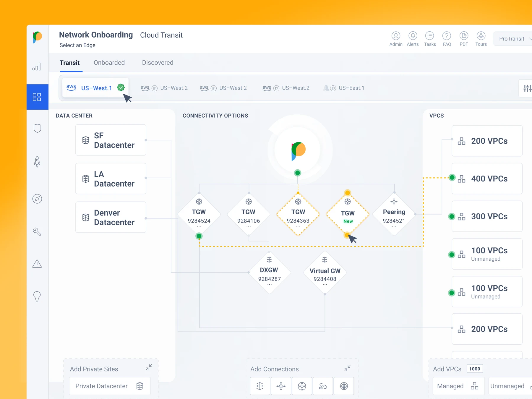Add a transit gateway connection icon
This screenshot has height=399, width=532.
[x=302, y=386]
